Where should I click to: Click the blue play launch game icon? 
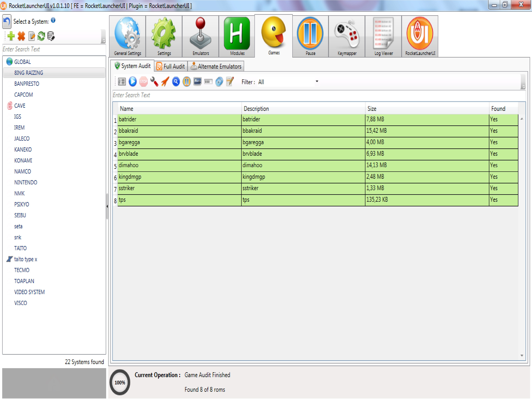pyautogui.click(x=133, y=82)
